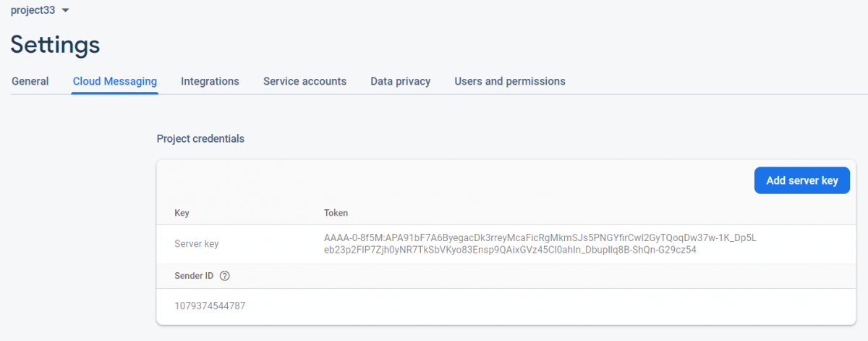Image resolution: width=868 pixels, height=341 pixels.
Task: Open the Data privacy tab
Action: pyautogui.click(x=400, y=81)
